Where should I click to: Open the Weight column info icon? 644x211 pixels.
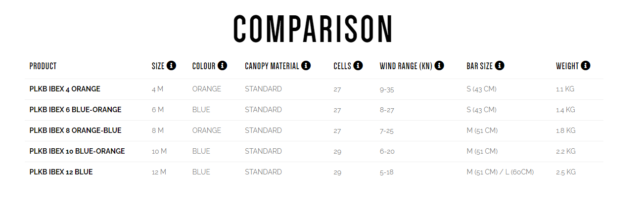coord(586,66)
